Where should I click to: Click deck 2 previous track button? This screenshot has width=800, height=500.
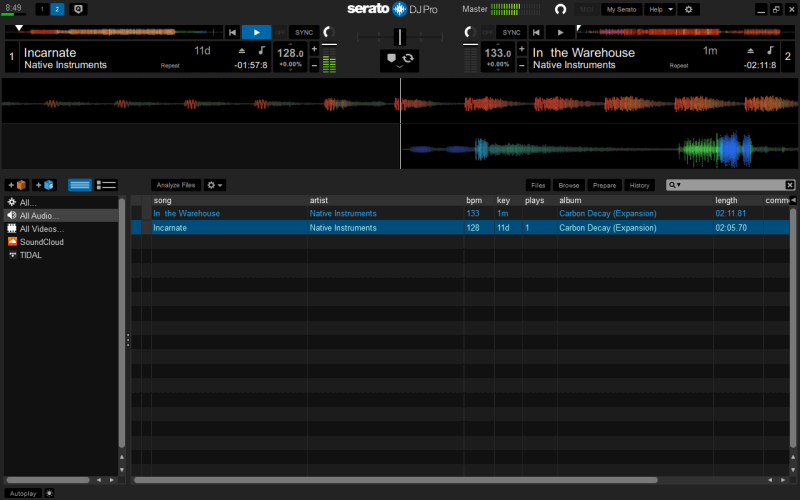pos(536,32)
